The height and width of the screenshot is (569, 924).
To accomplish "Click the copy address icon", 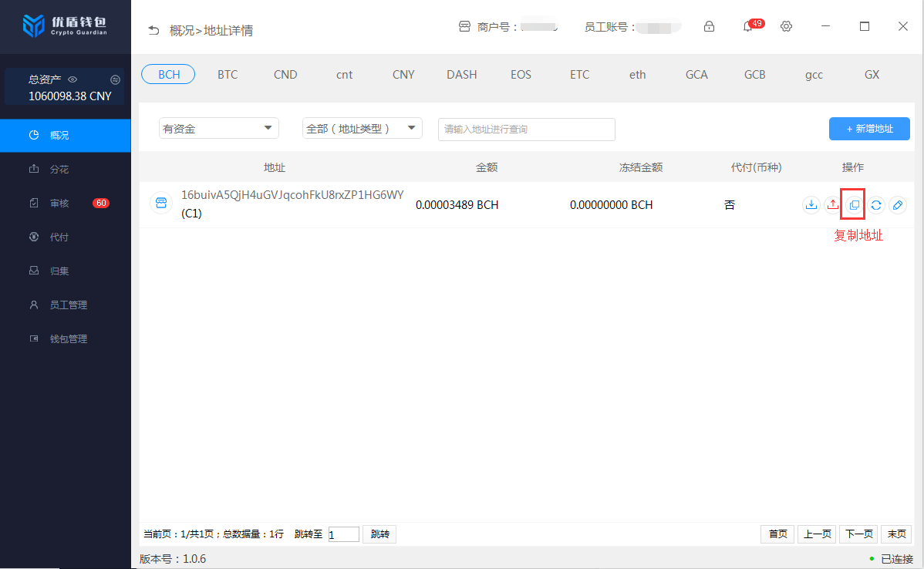I will [854, 205].
